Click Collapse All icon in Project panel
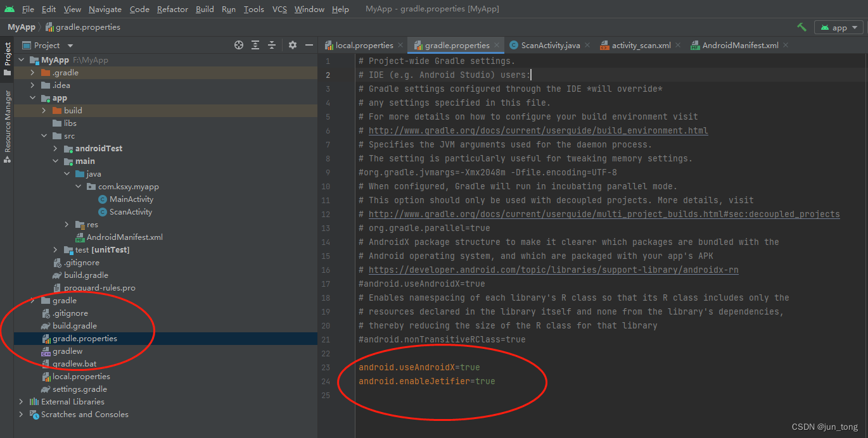Image resolution: width=868 pixels, height=438 pixels. [x=272, y=45]
